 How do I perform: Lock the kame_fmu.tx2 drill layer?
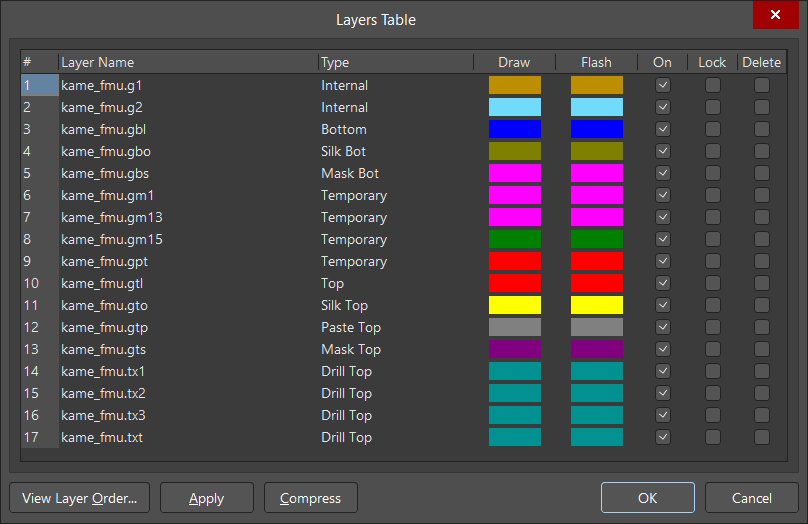click(713, 393)
